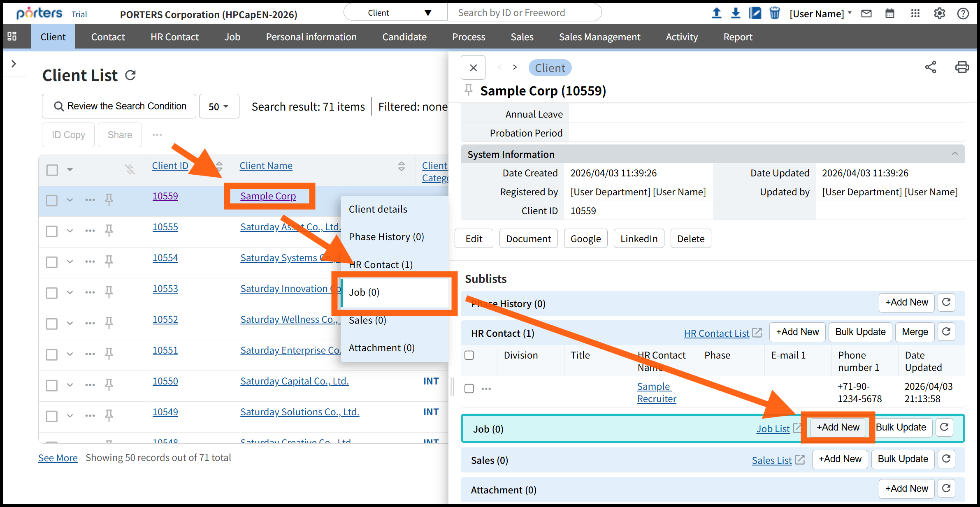
Task: Switch to the Candidate tab
Action: (x=404, y=37)
